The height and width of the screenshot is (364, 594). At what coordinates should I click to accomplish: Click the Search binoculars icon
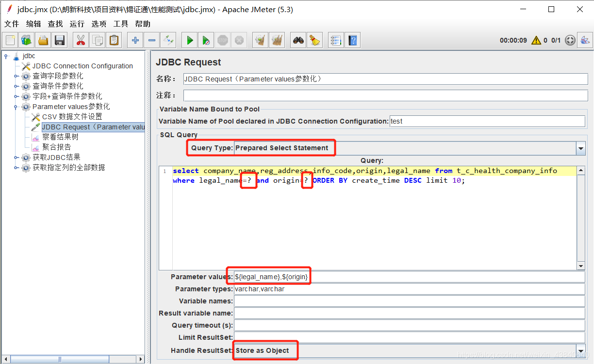point(298,40)
